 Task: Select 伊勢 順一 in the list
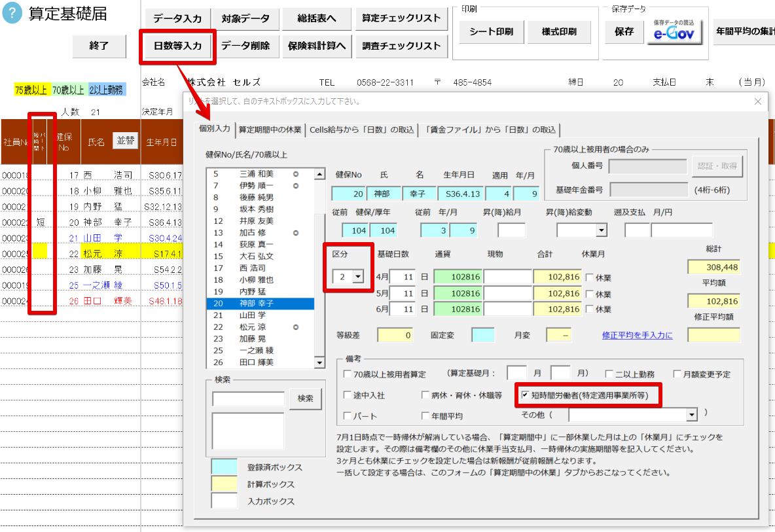tap(260, 186)
